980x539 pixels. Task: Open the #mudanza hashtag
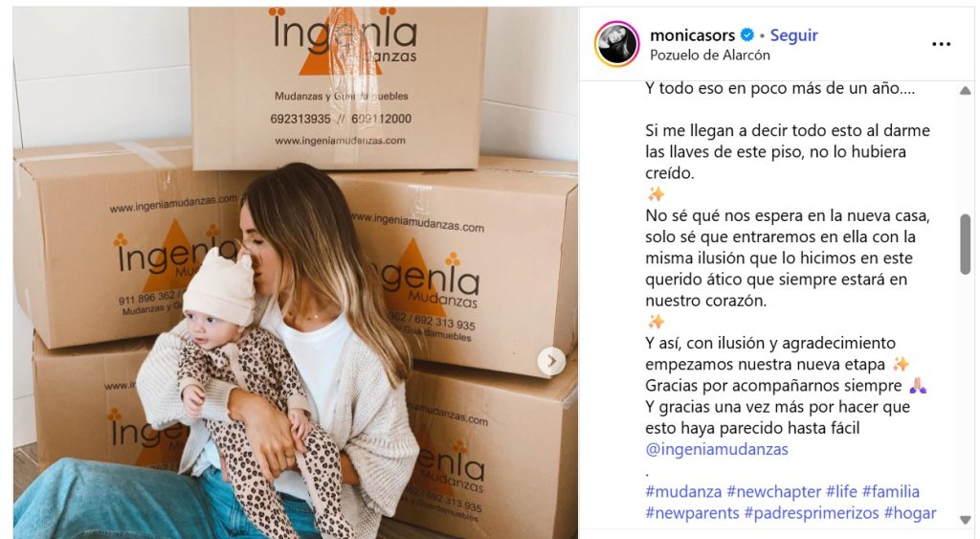pyautogui.click(x=683, y=491)
